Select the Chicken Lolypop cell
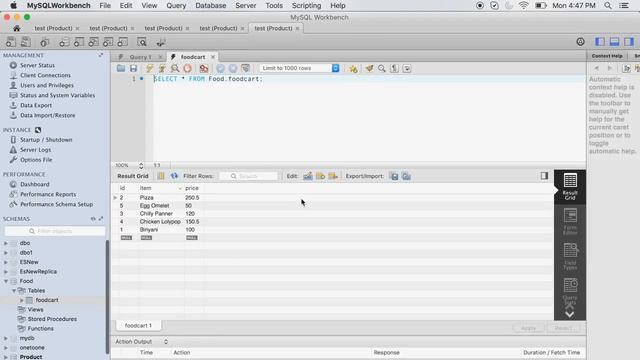This screenshot has height=360, width=640. 160,222
